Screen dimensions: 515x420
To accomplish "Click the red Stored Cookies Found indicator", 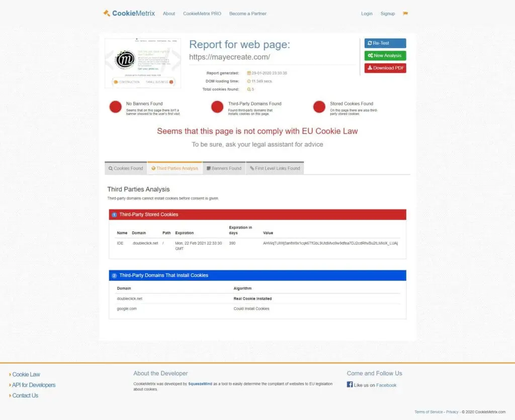I will (319, 107).
